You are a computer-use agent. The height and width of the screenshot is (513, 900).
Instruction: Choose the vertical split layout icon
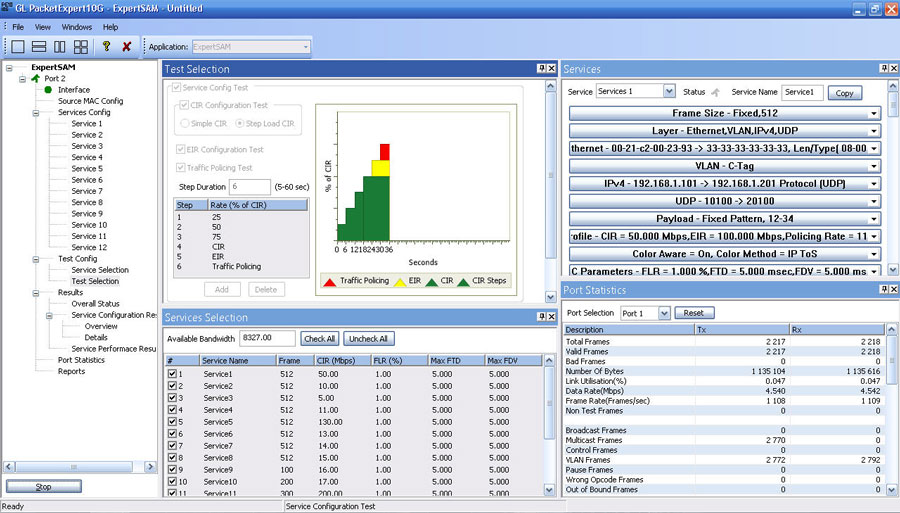(x=60, y=46)
